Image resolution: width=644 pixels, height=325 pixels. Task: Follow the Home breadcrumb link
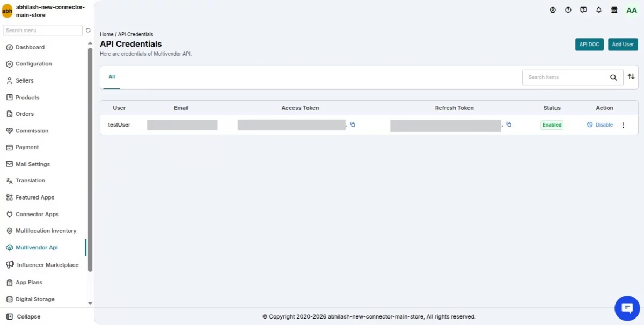click(x=107, y=34)
